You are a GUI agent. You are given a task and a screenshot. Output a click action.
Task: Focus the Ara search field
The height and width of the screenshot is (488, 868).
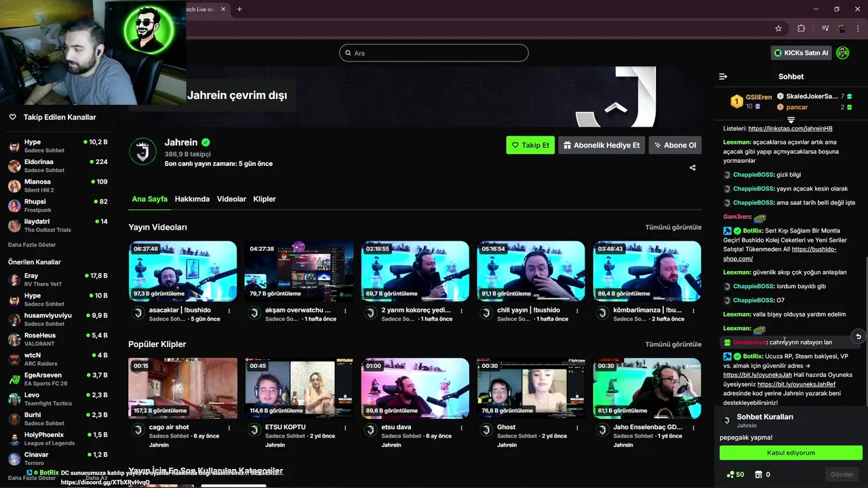[x=434, y=53]
